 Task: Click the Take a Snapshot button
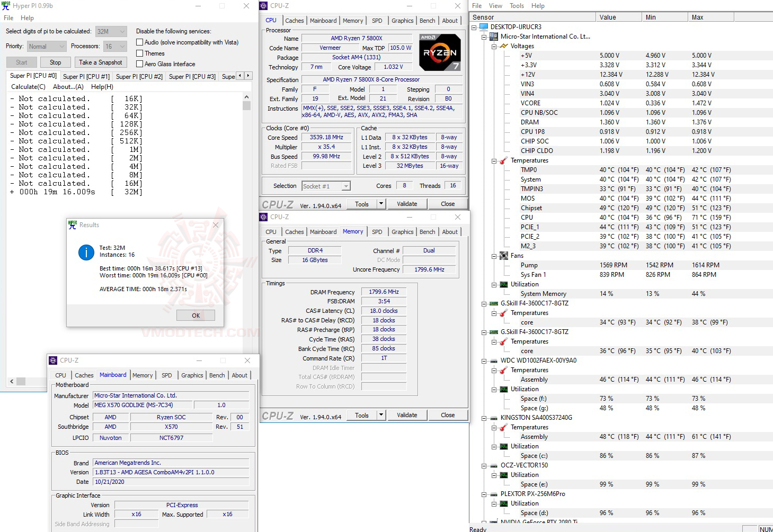(101, 62)
